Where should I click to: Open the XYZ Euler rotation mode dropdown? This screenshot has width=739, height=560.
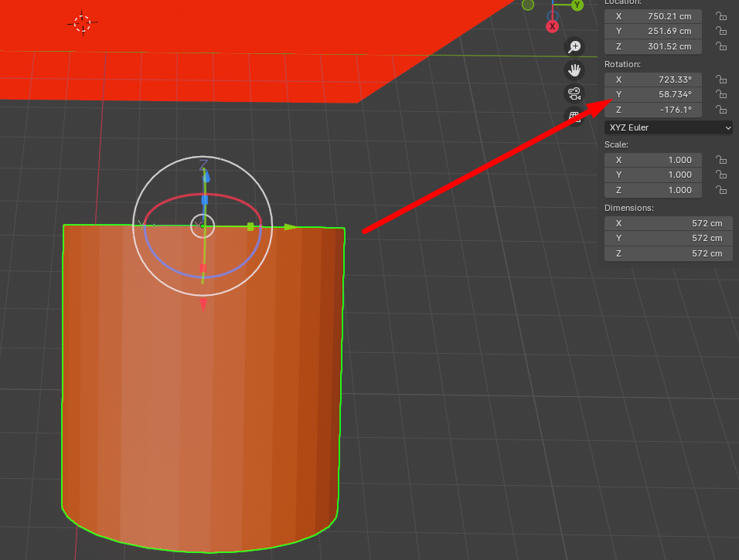click(669, 127)
